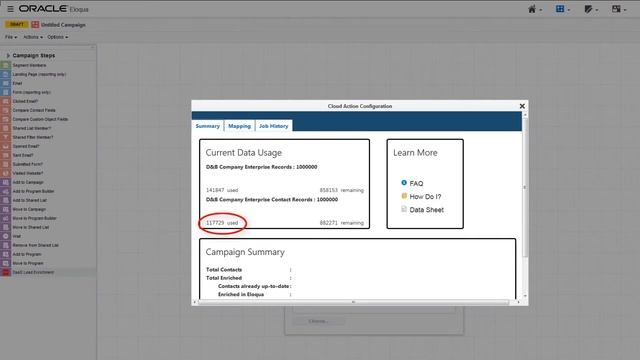Select the Move to Program icon
The width and height of the screenshot is (640, 360).
[x=6, y=263]
